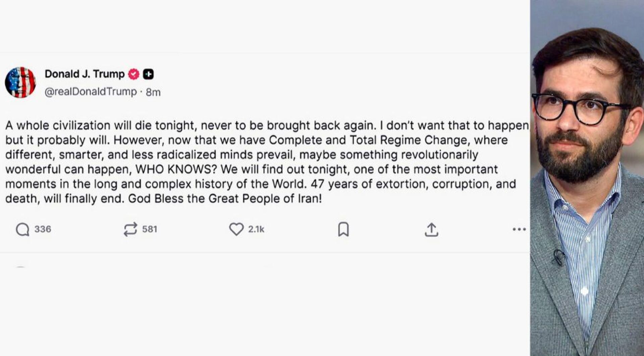
Task: Like the post with the heart icon
Action: click(236, 229)
